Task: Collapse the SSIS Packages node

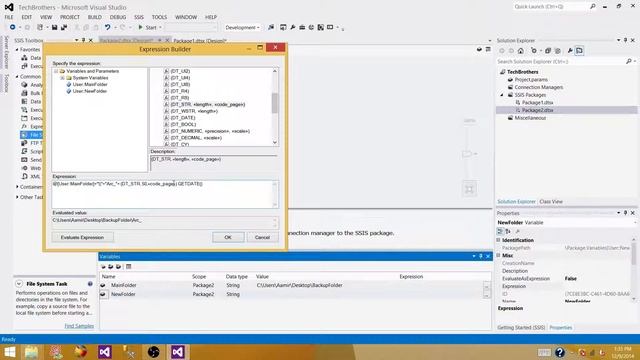Action: (x=502, y=95)
